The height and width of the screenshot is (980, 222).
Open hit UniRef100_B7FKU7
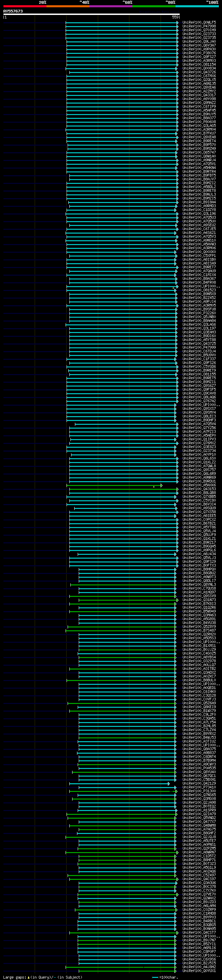pyautogui.click(x=199, y=133)
